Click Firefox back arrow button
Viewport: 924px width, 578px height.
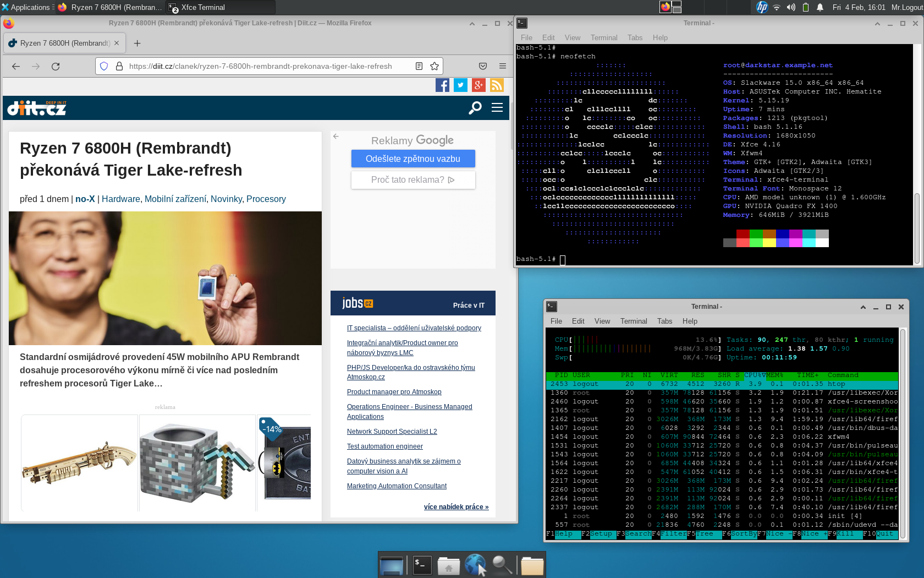[x=16, y=66]
